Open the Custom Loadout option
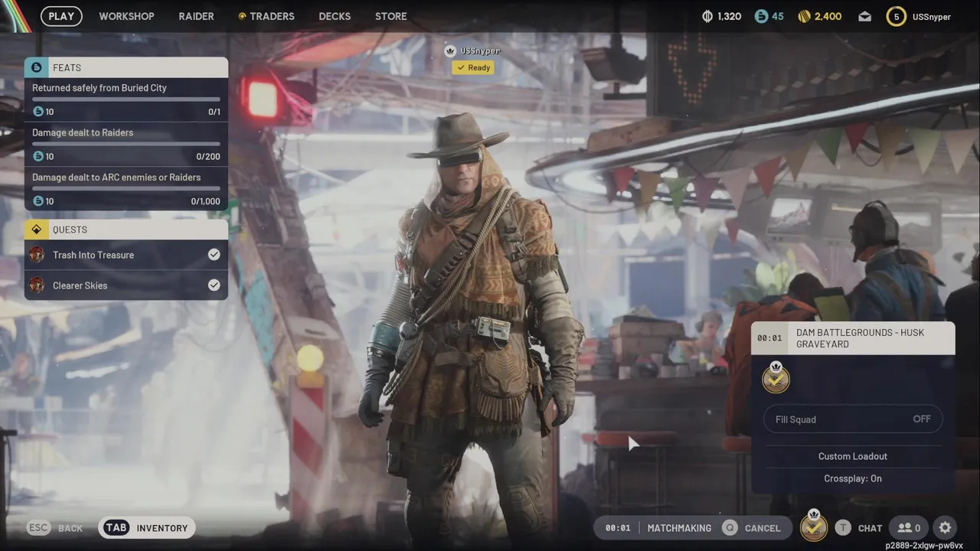 853,456
